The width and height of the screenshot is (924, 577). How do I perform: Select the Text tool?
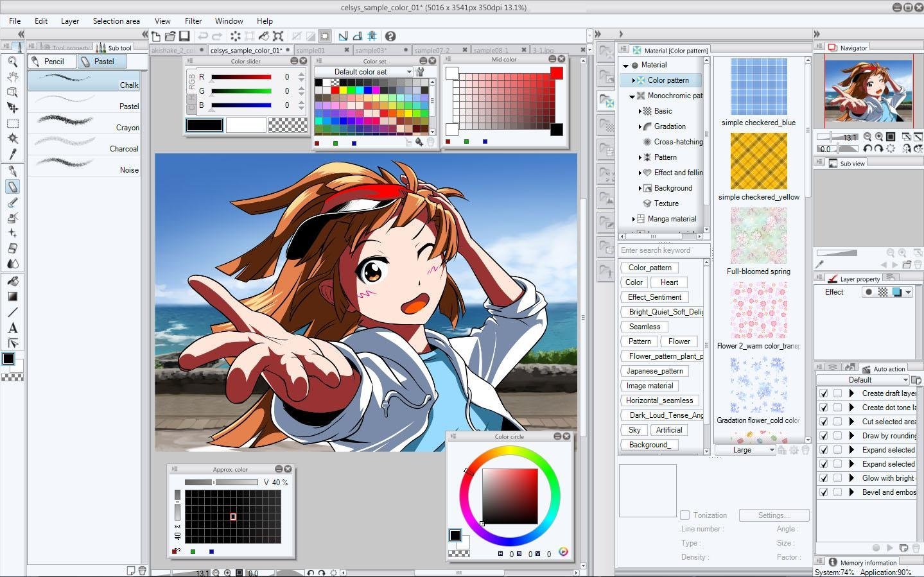[12, 327]
